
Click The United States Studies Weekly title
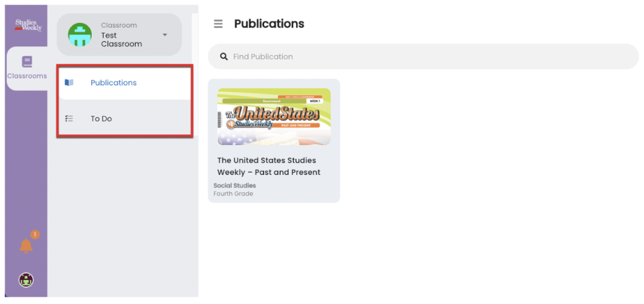(x=269, y=166)
